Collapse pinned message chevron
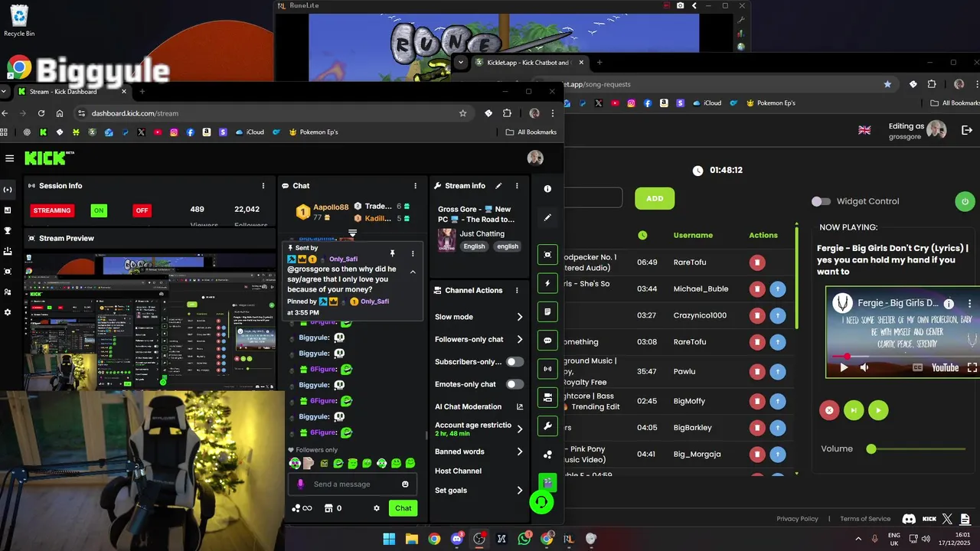The height and width of the screenshot is (551, 980). point(413,272)
